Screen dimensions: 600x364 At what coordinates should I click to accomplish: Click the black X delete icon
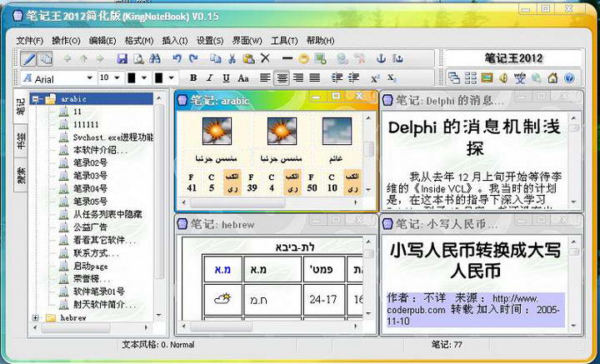tap(265, 58)
